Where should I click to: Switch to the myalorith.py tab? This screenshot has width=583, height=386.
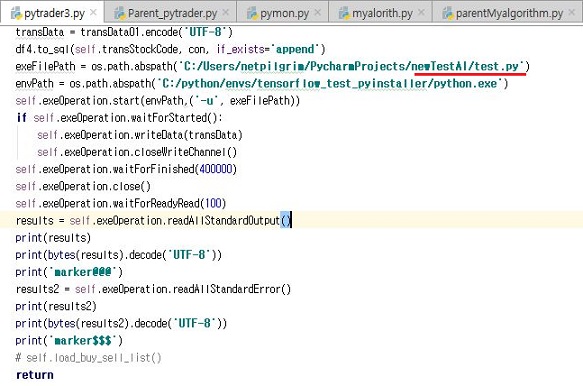coord(380,13)
